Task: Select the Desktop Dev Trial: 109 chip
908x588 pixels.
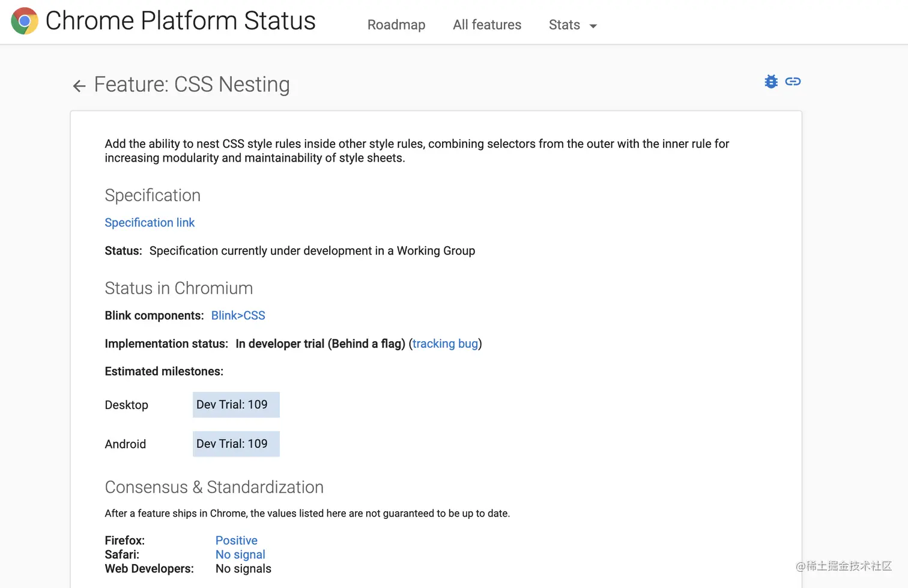Action: point(236,405)
